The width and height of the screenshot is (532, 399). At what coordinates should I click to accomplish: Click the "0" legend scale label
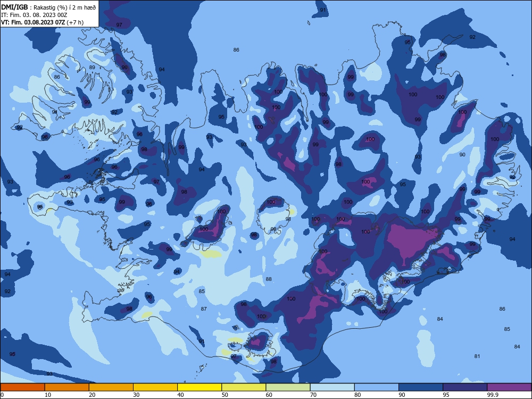pyautogui.click(x=2, y=395)
